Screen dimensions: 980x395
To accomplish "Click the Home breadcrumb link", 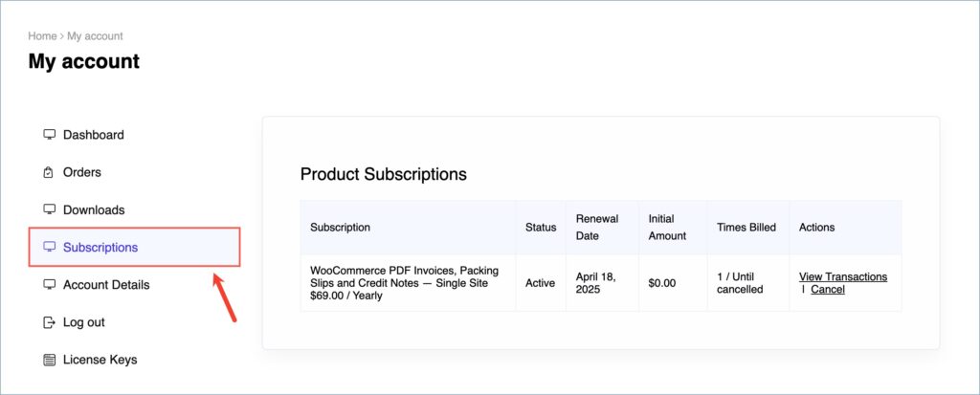I will 42,36.
